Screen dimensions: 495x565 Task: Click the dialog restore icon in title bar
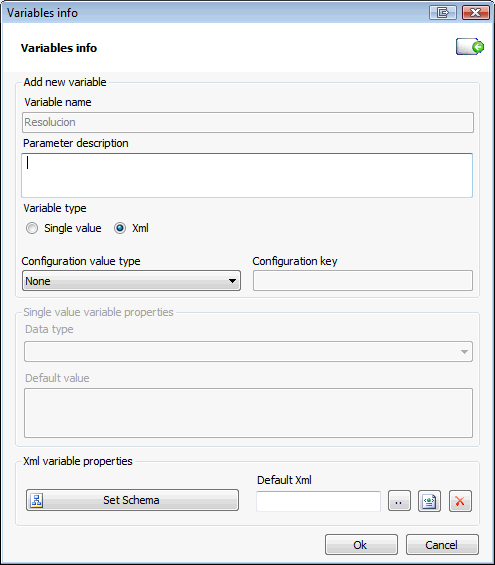pos(443,13)
